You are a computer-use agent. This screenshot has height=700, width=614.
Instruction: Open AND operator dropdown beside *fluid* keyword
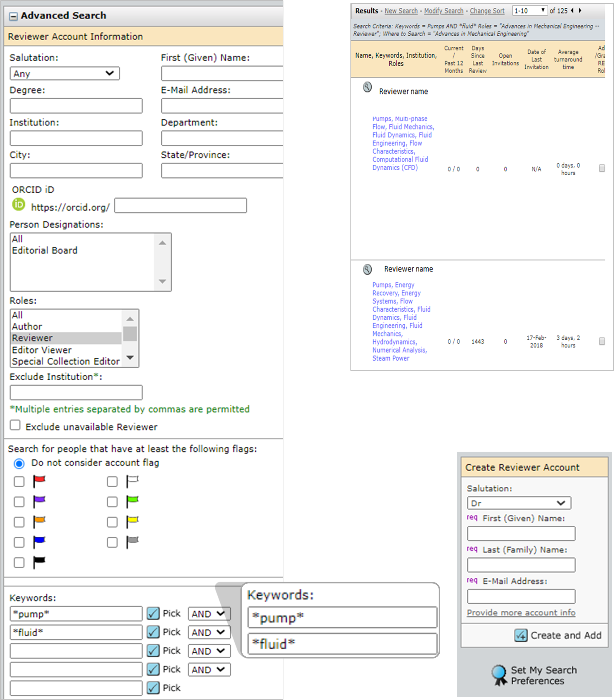coord(209,632)
